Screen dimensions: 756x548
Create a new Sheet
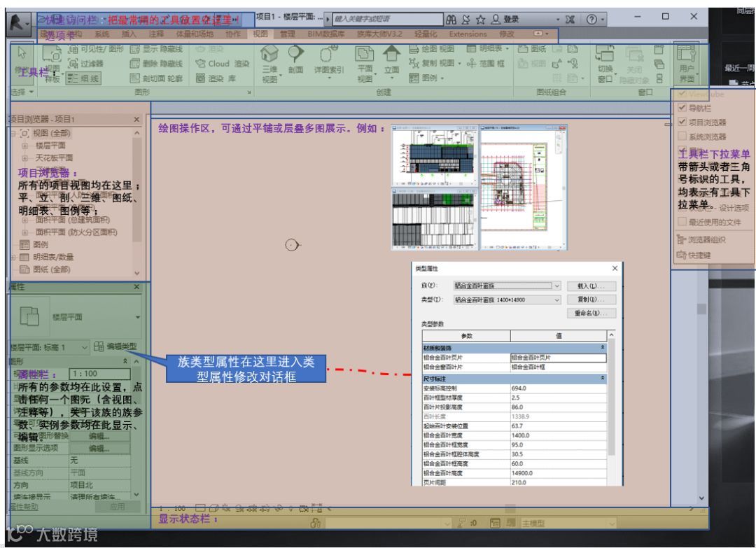[532, 49]
